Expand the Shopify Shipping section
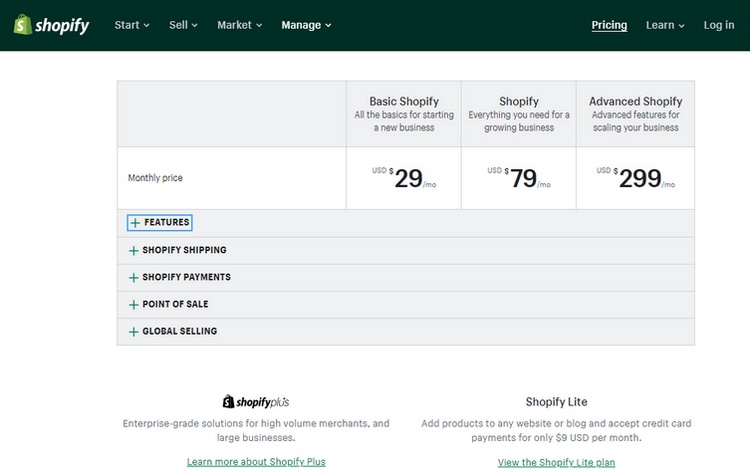 coord(178,250)
